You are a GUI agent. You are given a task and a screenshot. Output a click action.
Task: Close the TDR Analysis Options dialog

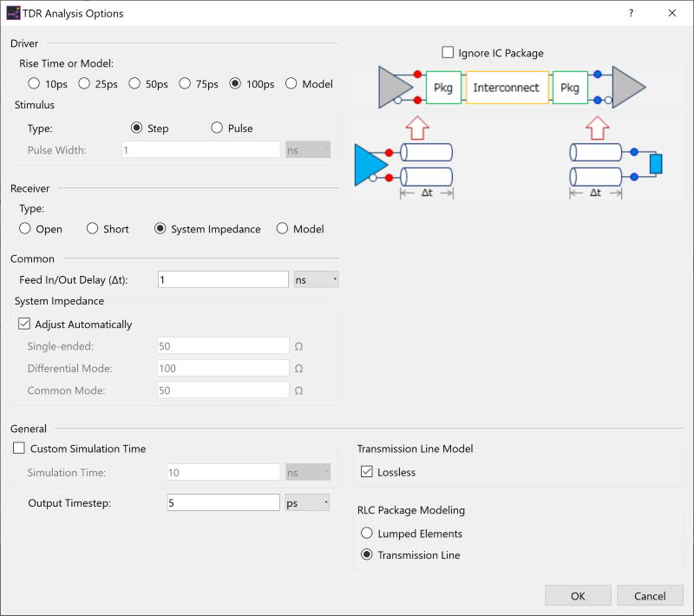point(671,13)
